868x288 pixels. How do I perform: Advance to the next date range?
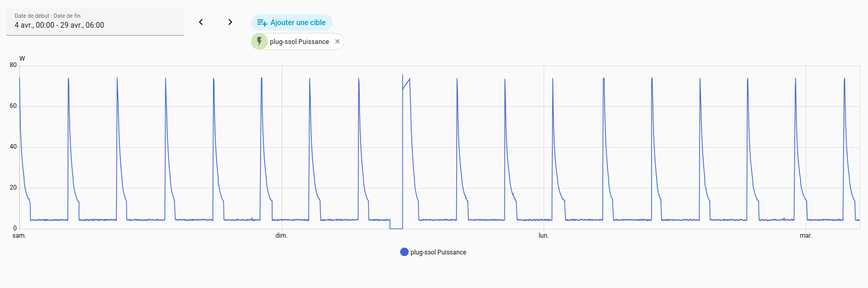(x=230, y=22)
